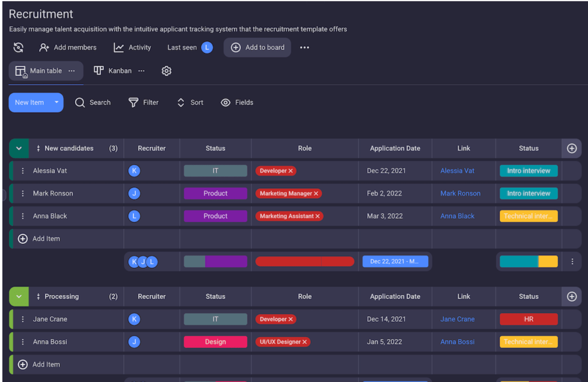The width and height of the screenshot is (588, 382).
Task: Click the purple Product status of Mark Ronson
Action: click(215, 194)
